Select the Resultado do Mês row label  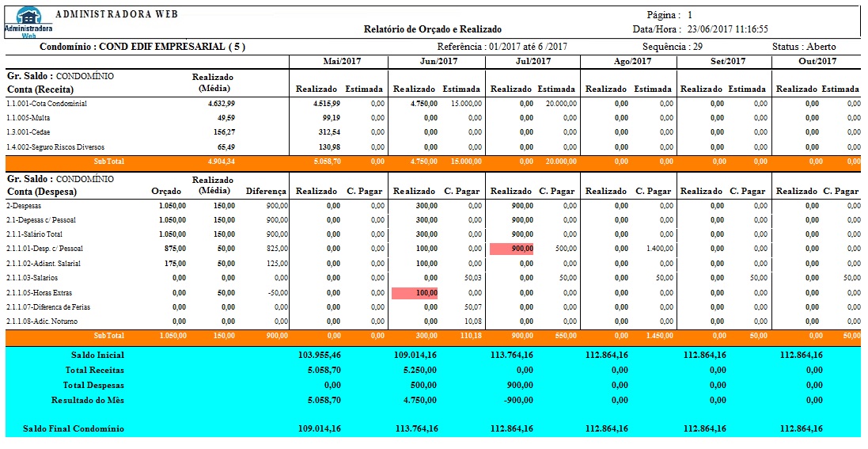[87, 400]
